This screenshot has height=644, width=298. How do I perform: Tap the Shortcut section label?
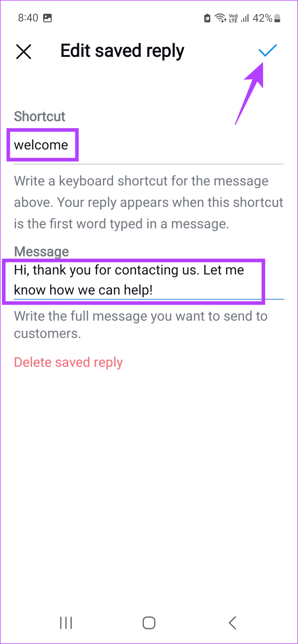coord(39,116)
